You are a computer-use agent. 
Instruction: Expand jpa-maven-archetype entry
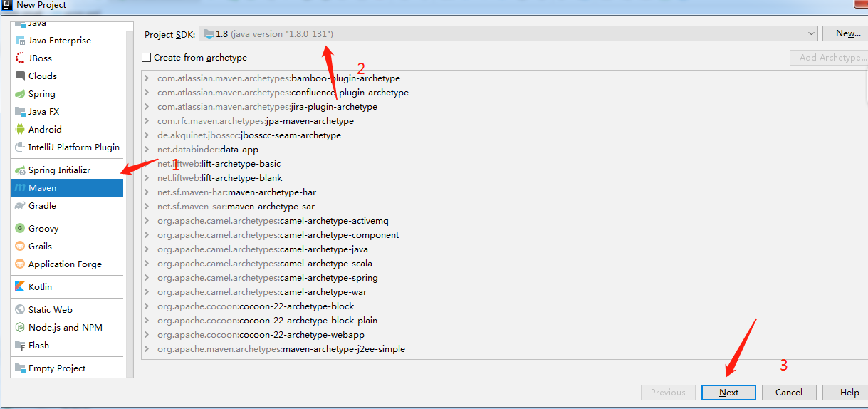147,121
